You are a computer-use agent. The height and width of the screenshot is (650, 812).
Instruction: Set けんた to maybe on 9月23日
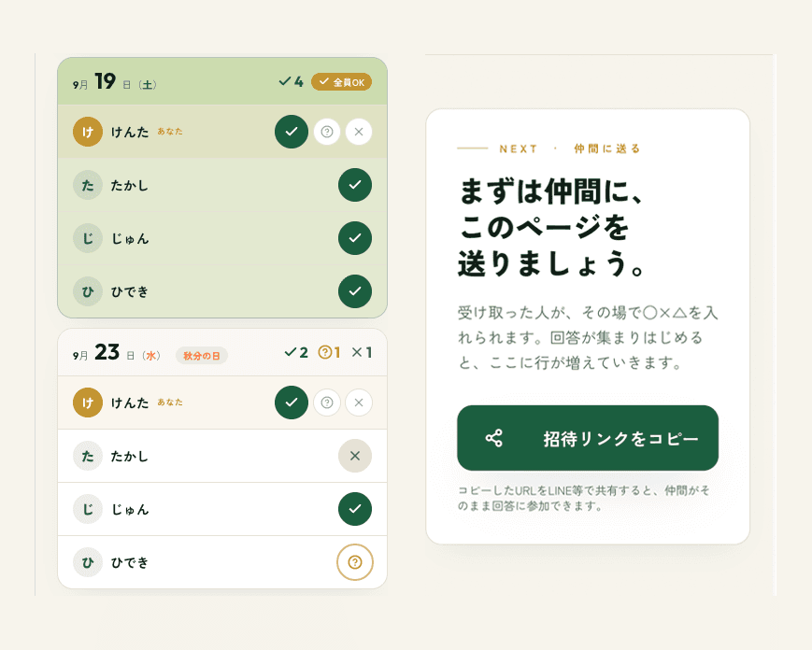tap(327, 403)
